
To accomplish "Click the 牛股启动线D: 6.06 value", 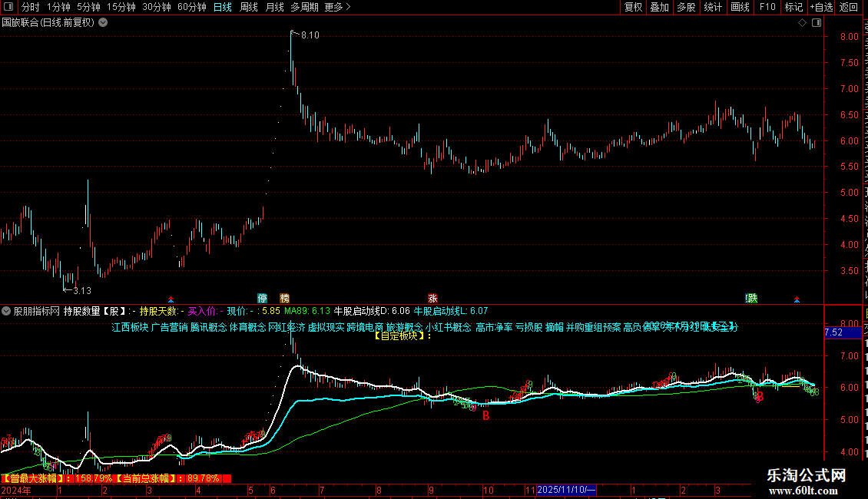I will click(372, 312).
